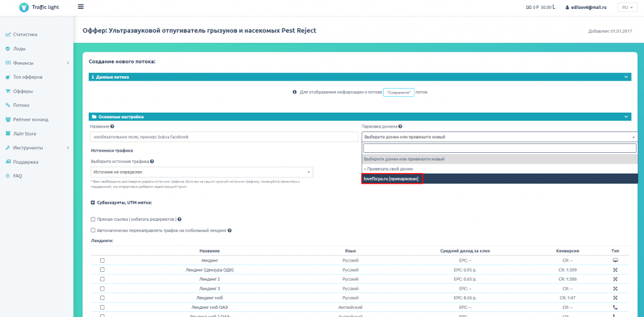
Task: Click the desktop type icon for лендинг row
Action: click(615, 260)
